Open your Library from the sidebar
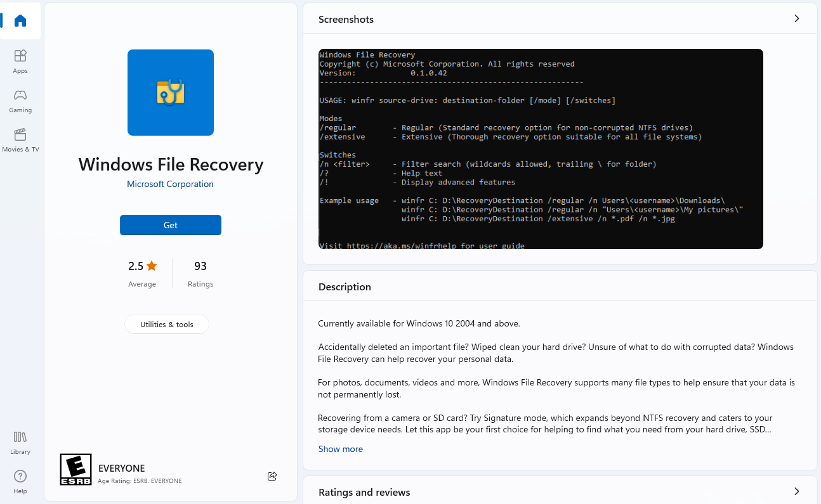 (20, 442)
